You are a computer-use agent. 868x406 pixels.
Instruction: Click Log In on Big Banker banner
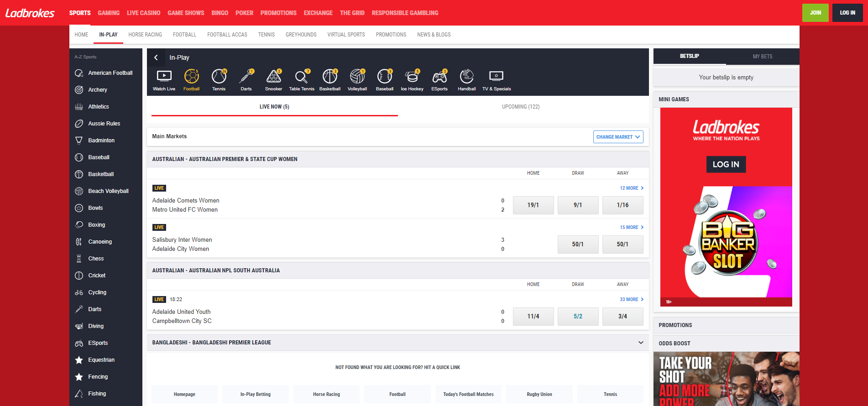pyautogui.click(x=726, y=164)
